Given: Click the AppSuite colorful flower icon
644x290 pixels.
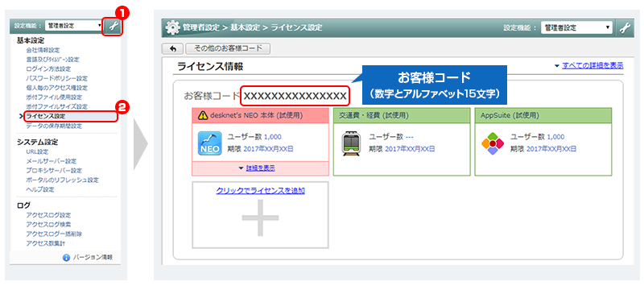Looking at the screenshot, I should (x=493, y=143).
